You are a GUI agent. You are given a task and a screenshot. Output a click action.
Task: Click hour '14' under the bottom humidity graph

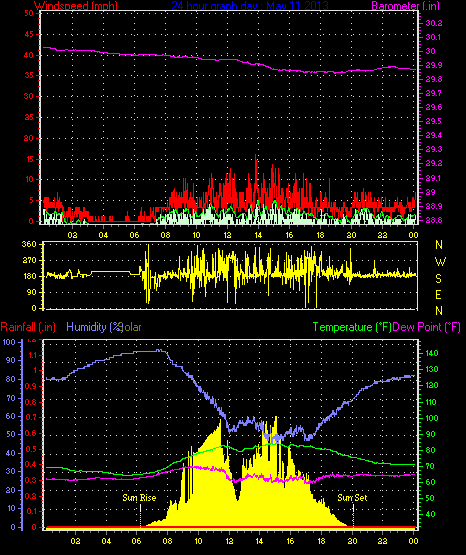tap(259, 541)
